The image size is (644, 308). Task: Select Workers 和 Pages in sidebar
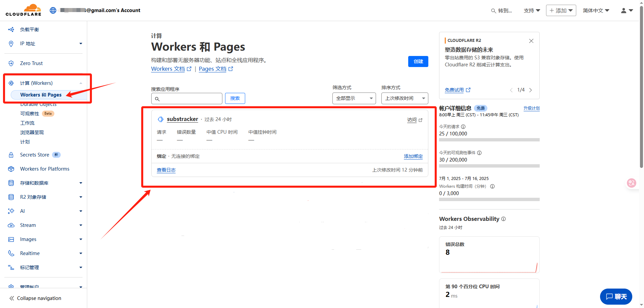[41, 95]
